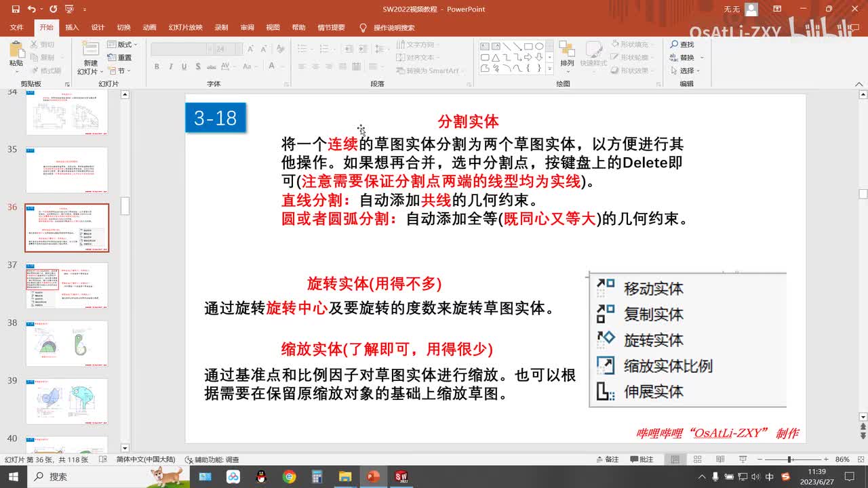The image size is (868, 488).
Task: Open the Replace (替换) dropdown arrow
Action: click(x=703, y=58)
